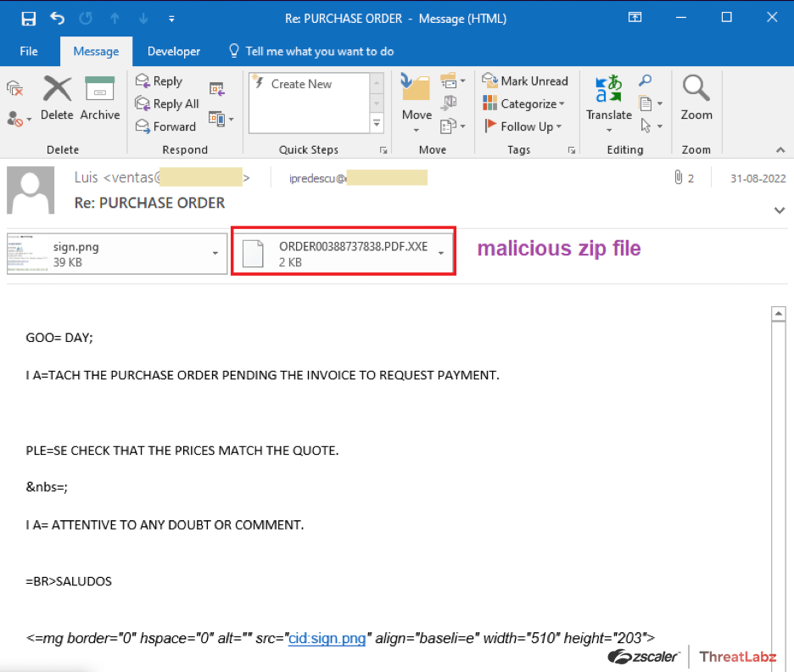Screen dimensions: 794x672
Task: Undo with the Quick Access arrow
Action: coord(57,18)
